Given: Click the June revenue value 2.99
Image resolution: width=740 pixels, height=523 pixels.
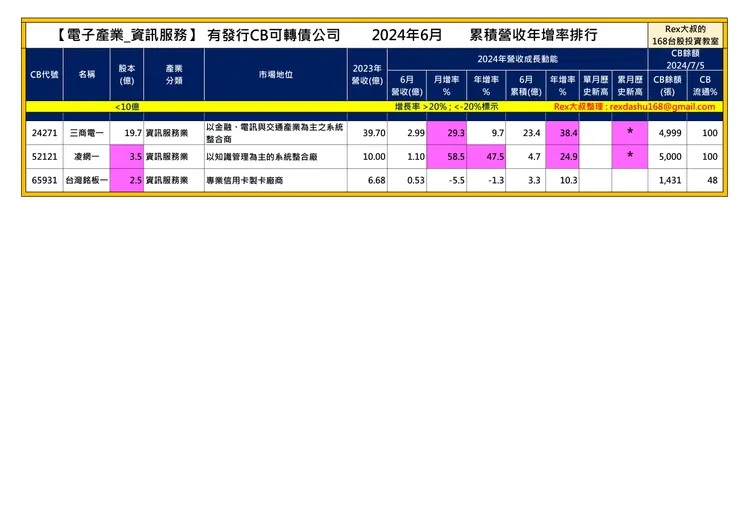Looking at the screenshot, I should (416, 133).
